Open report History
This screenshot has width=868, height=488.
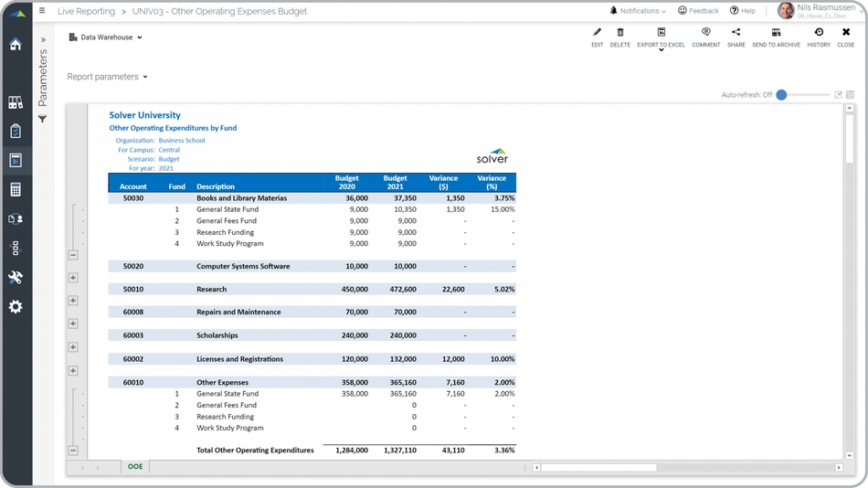(x=819, y=33)
